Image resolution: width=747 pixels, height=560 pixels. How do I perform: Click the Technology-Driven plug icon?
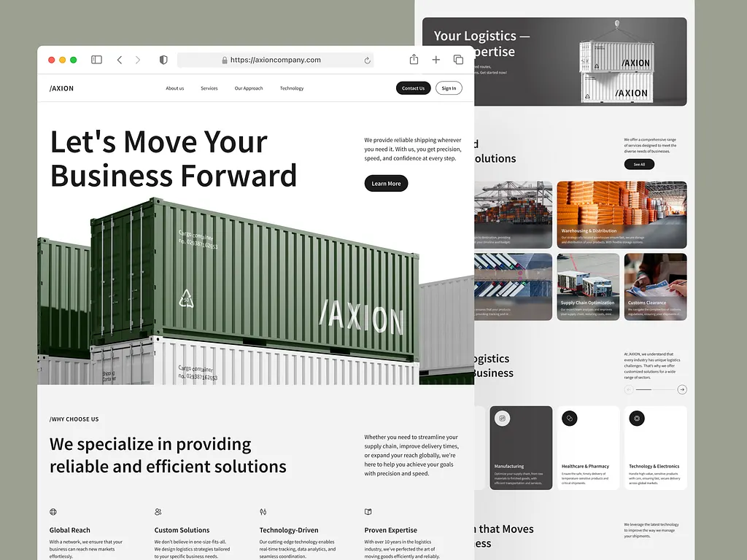(265, 511)
